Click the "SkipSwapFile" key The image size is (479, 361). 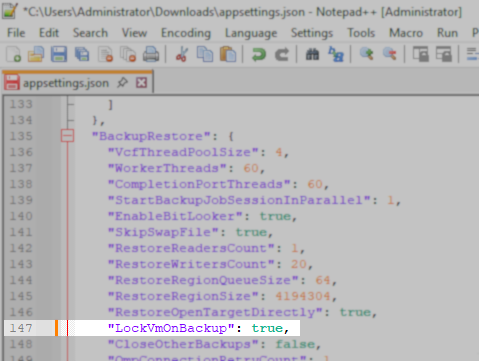[x=163, y=232]
